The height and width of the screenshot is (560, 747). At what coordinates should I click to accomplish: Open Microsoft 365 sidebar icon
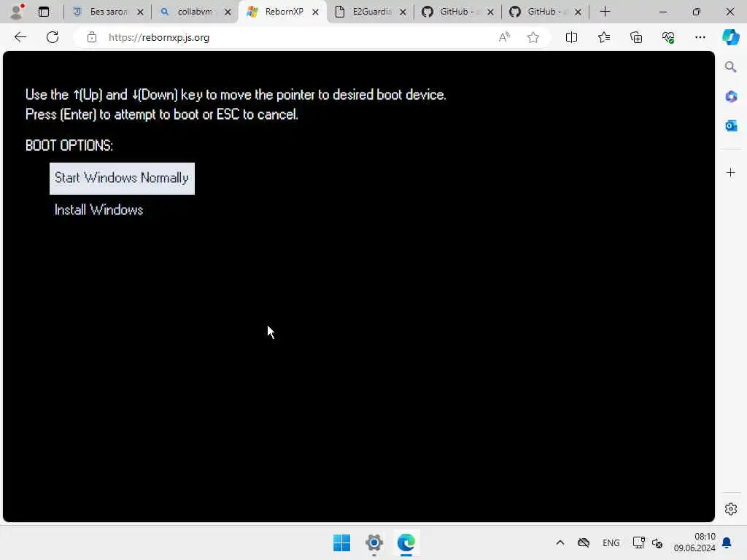[x=731, y=97]
